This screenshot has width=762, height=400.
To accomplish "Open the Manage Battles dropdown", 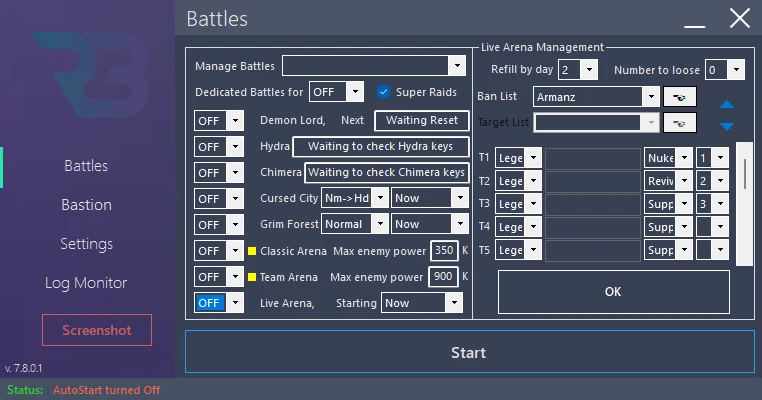I will (374, 66).
